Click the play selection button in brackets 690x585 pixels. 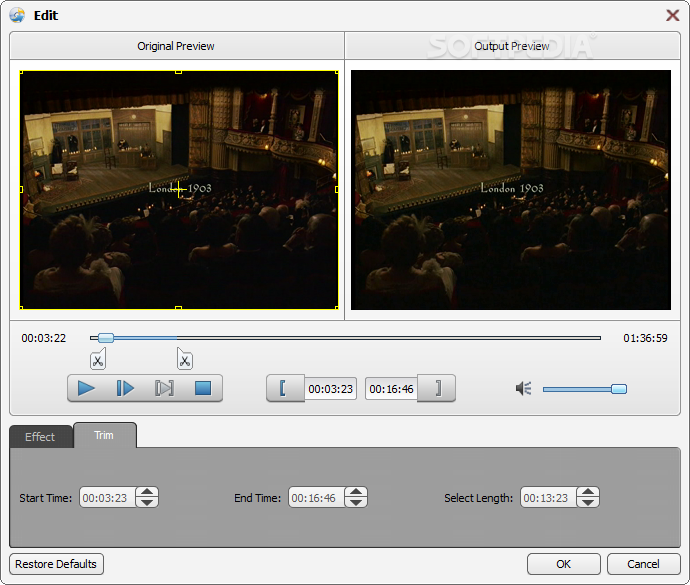(164, 388)
